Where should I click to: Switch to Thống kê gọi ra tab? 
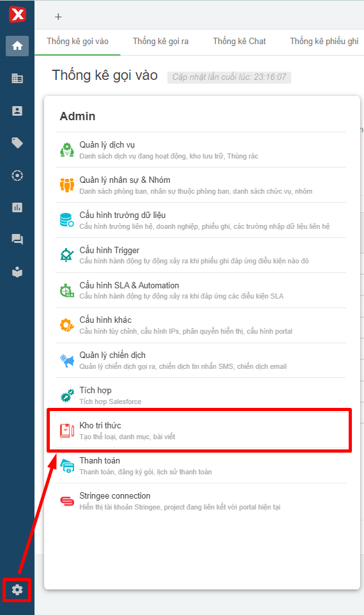coord(161,42)
